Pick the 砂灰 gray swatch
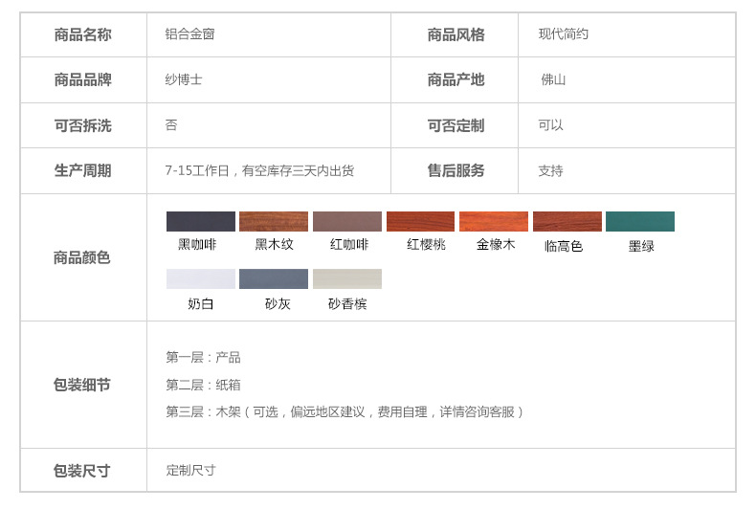The width and height of the screenshot is (756, 532). [x=274, y=278]
